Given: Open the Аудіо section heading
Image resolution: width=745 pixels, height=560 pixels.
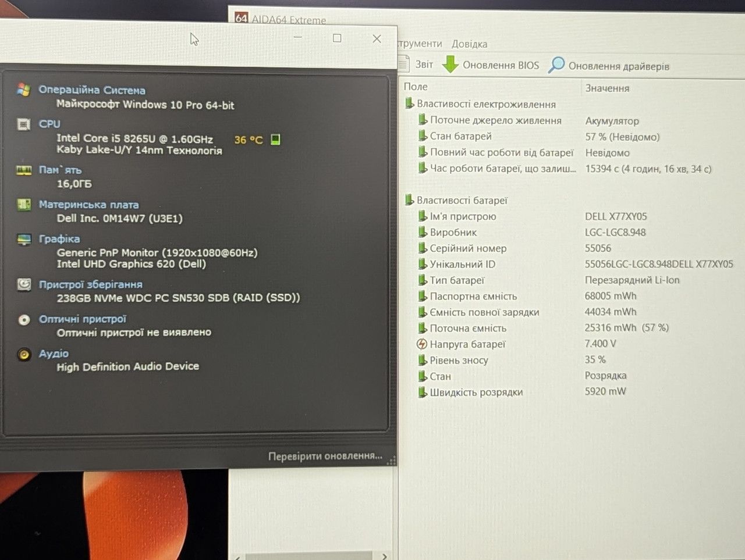Looking at the screenshot, I should point(54,354).
